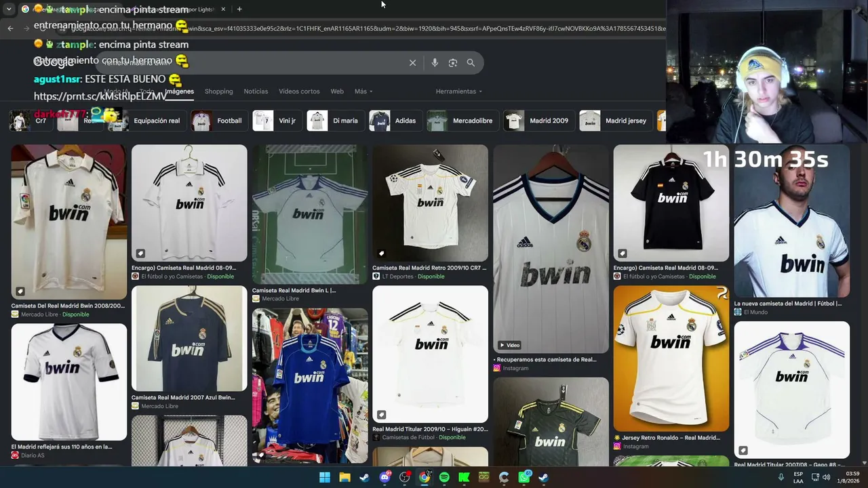Viewport: 868px width, 488px height.
Task: Open the Windows Start menu
Action: 325,477
